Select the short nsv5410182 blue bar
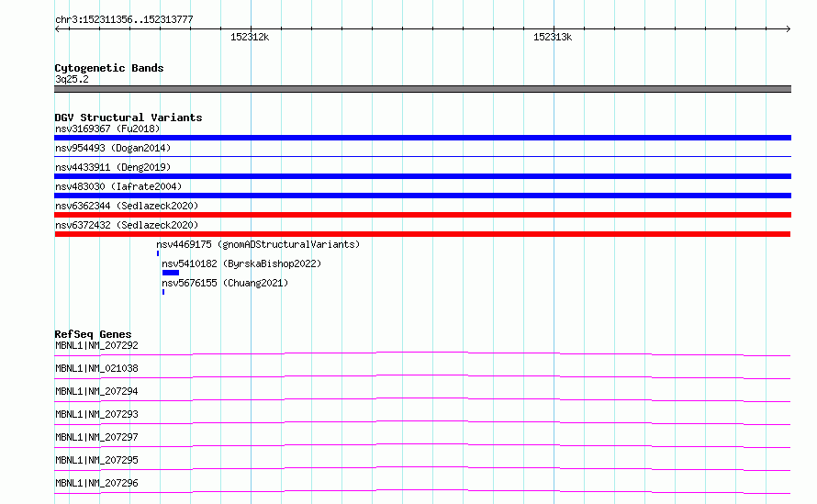This screenshot has width=817, height=504. tap(171, 273)
